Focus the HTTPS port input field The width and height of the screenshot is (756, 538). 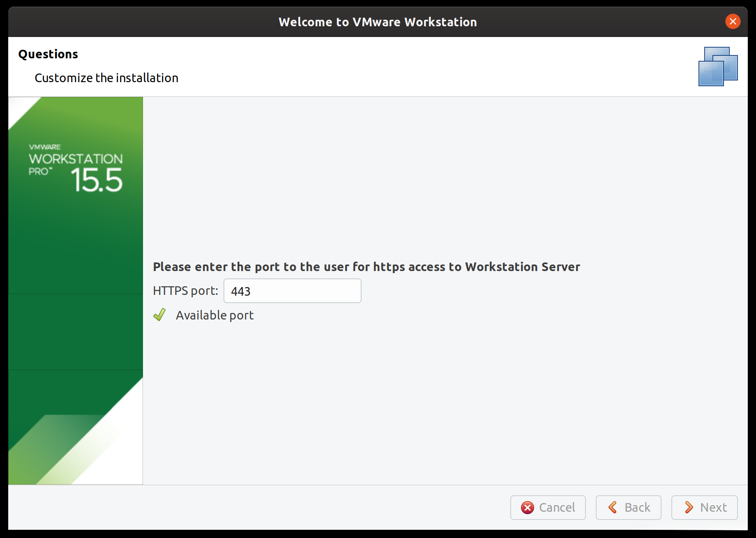292,291
